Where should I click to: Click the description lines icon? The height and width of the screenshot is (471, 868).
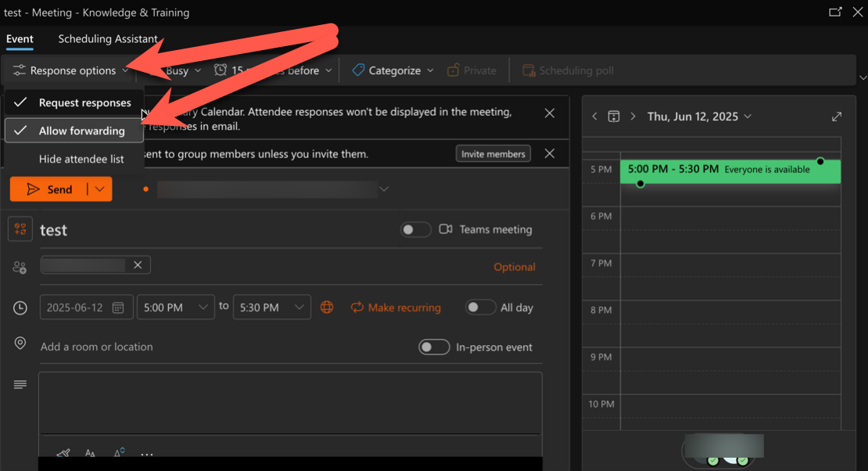(x=20, y=385)
